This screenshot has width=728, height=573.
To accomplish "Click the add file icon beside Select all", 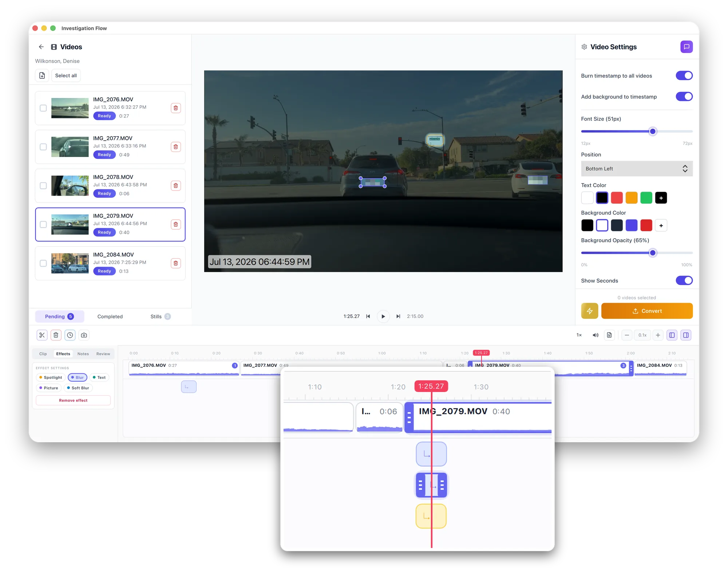I will click(x=42, y=75).
